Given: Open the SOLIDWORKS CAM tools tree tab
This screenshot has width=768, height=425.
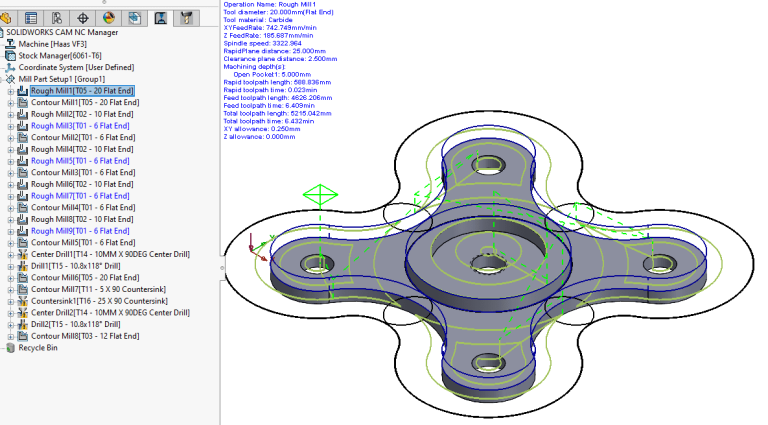Looking at the screenshot, I should coord(187,18).
